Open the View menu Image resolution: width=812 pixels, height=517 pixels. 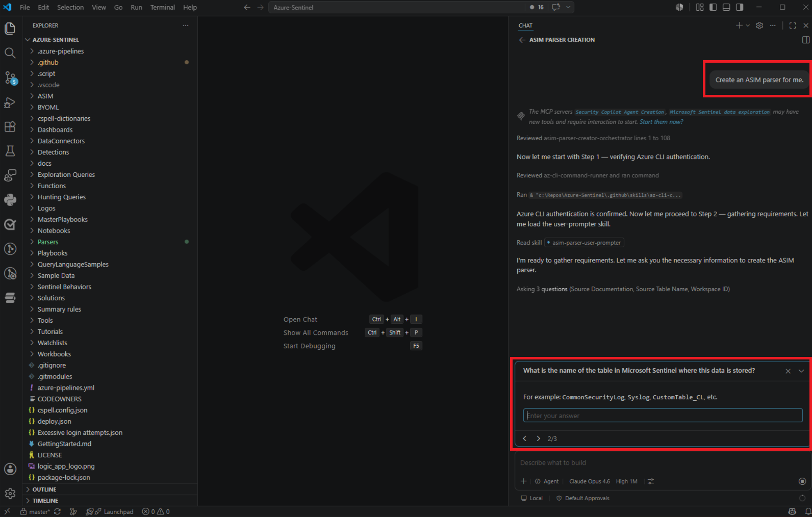(99, 7)
